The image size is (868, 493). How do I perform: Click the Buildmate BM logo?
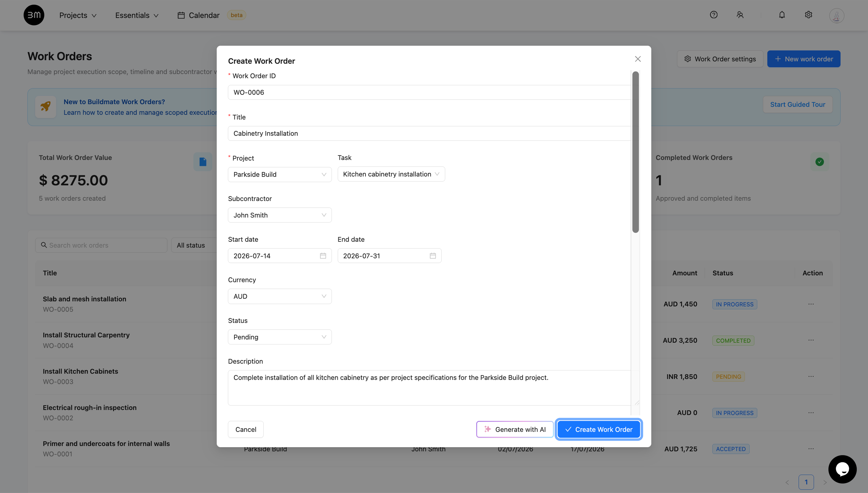click(x=34, y=15)
